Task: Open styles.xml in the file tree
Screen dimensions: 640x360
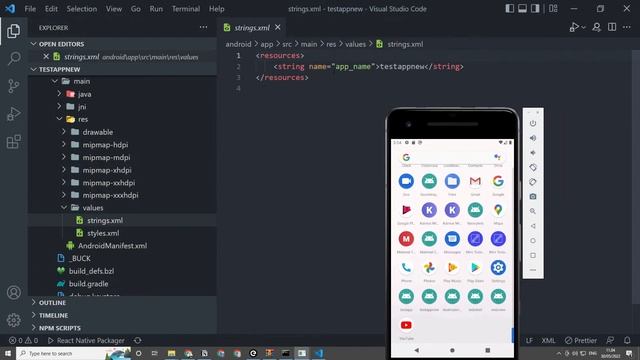Action: [x=103, y=233]
